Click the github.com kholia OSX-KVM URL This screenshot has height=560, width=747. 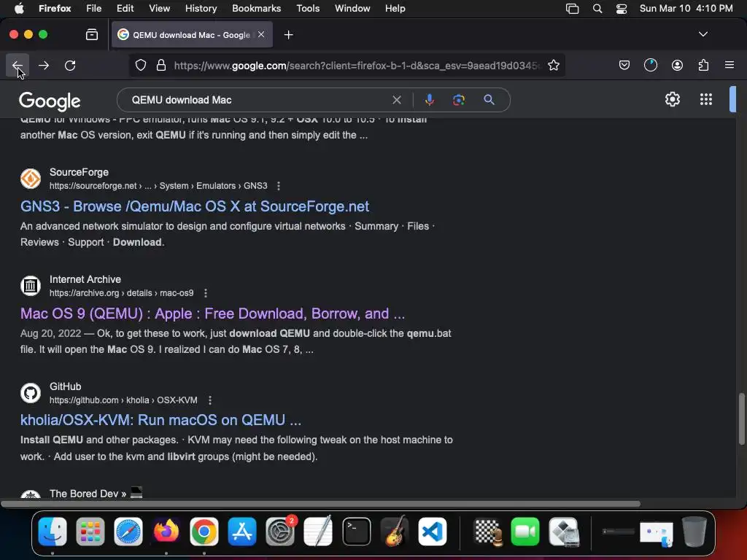pos(123,400)
